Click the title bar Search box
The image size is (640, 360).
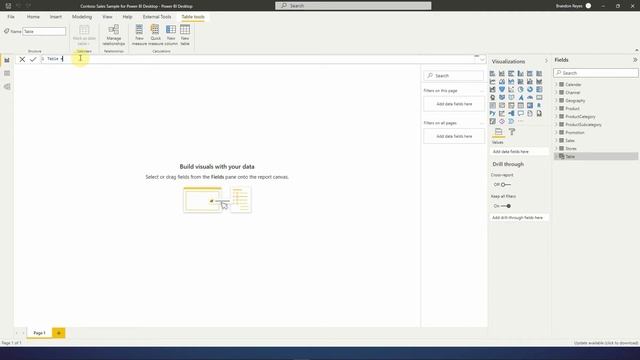pyautogui.click(x=353, y=6)
